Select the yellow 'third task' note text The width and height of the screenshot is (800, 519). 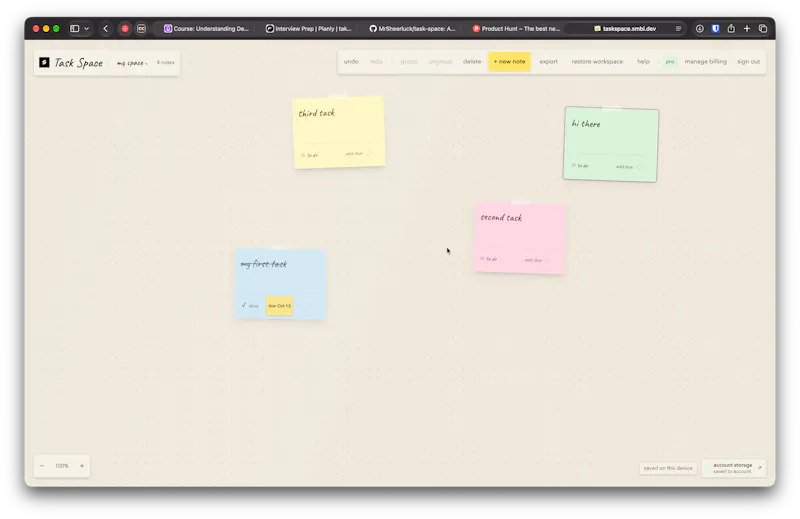coord(316,113)
